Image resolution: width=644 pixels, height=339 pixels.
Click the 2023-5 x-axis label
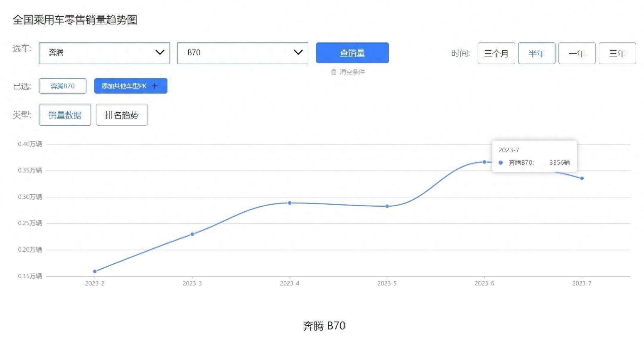(x=387, y=283)
